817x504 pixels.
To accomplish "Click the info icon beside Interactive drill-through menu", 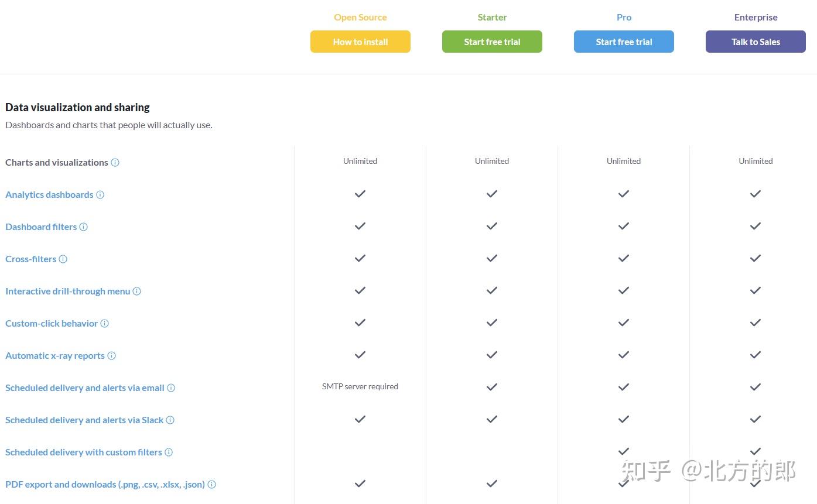I will tap(136, 291).
